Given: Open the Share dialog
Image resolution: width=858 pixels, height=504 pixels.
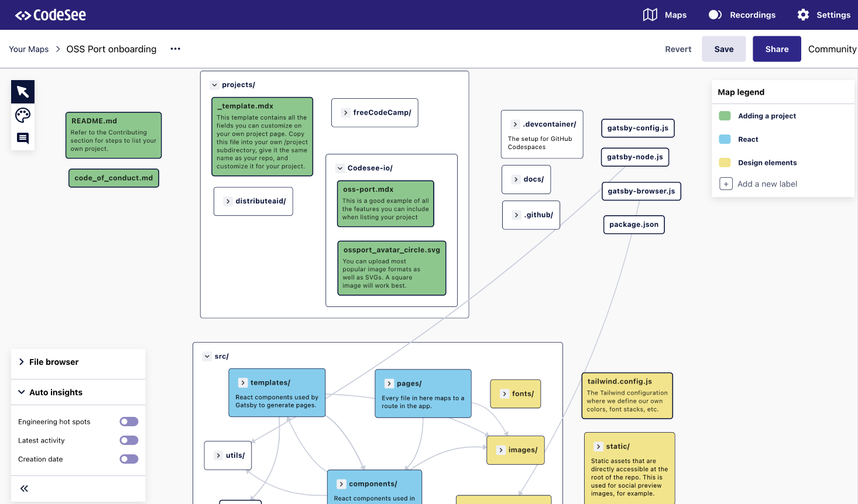Looking at the screenshot, I should click(777, 49).
